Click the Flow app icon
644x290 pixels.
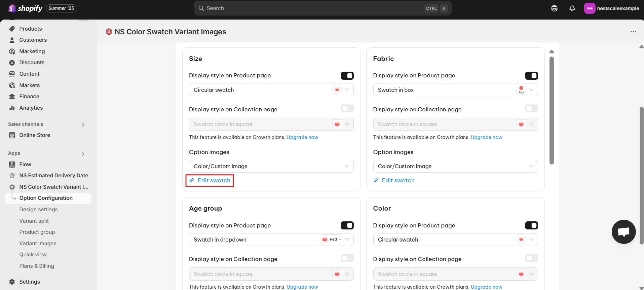point(12,164)
